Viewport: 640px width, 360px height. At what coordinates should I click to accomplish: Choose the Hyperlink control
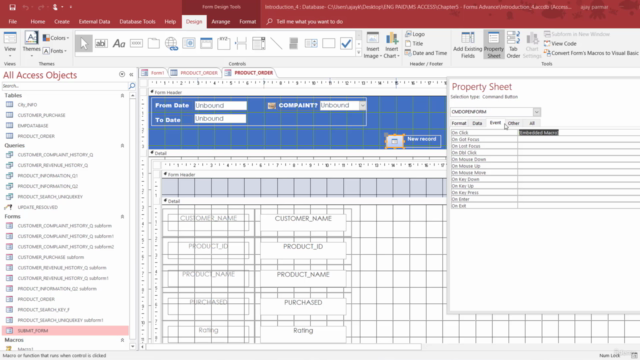coord(171,43)
